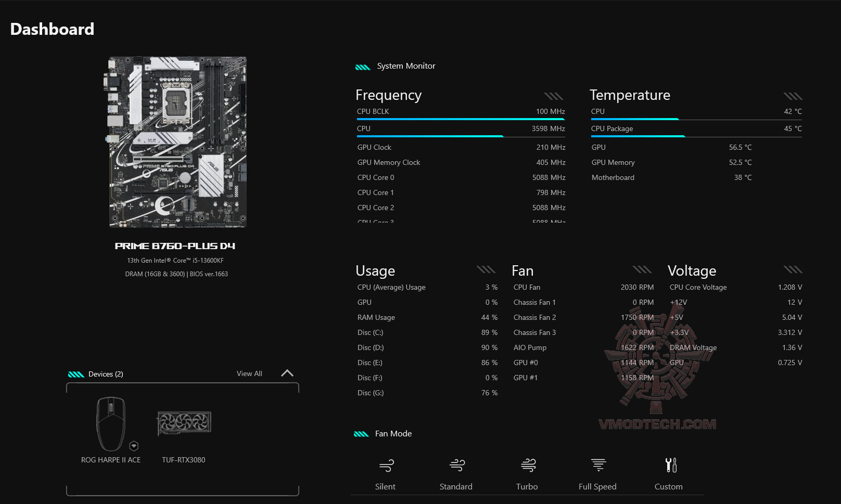Click the Standard label under Fan Mode
Image resolution: width=841 pixels, height=504 pixels.
pos(456,486)
